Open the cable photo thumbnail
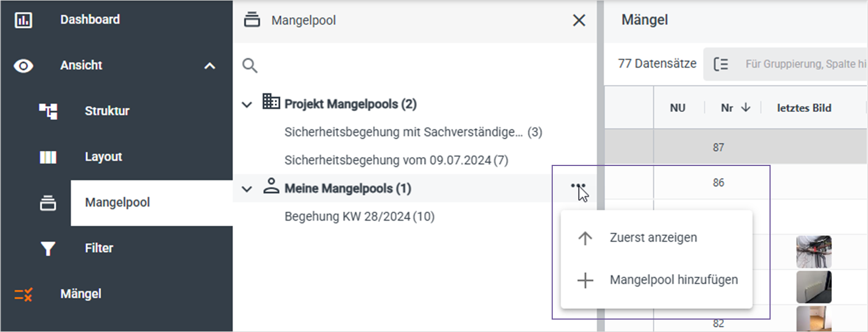868x332 pixels. coord(814,252)
